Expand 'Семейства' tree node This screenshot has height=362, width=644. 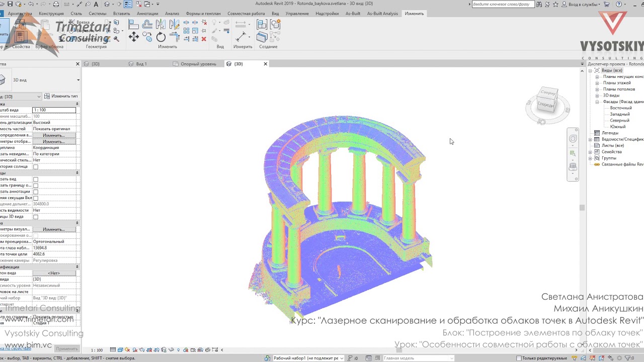click(590, 152)
